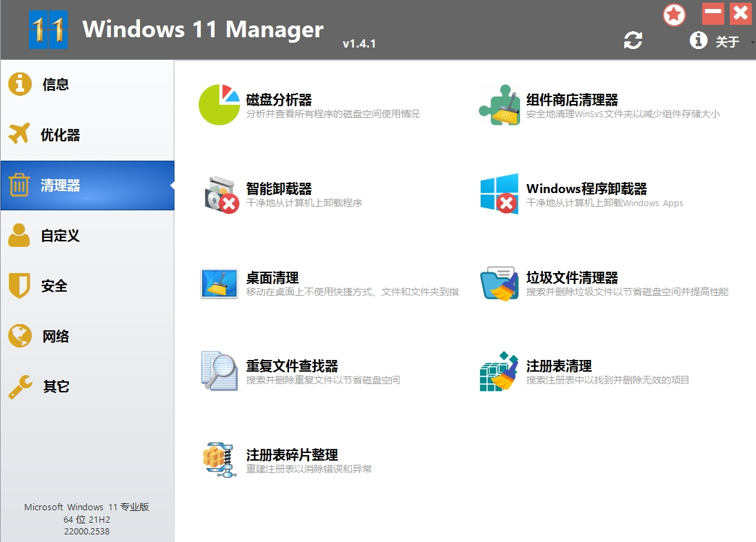Image resolution: width=756 pixels, height=542 pixels.
Task: Click the circular info icon near 关于
Action: pos(698,41)
